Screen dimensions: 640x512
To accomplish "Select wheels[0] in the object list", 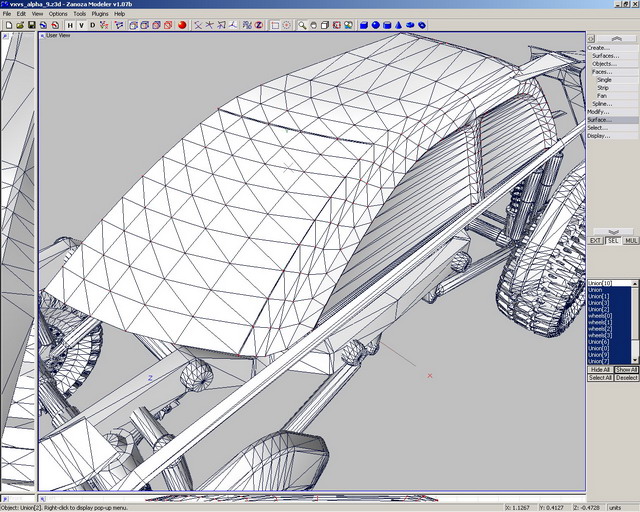I will click(x=600, y=316).
